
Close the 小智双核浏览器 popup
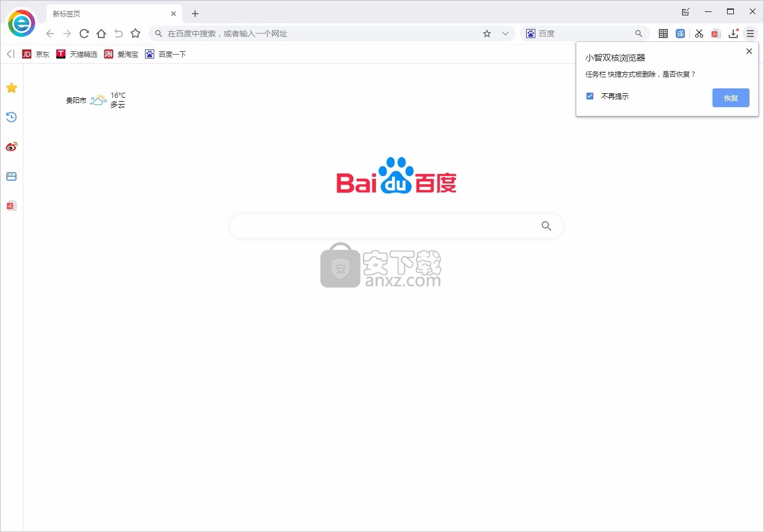(x=749, y=51)
